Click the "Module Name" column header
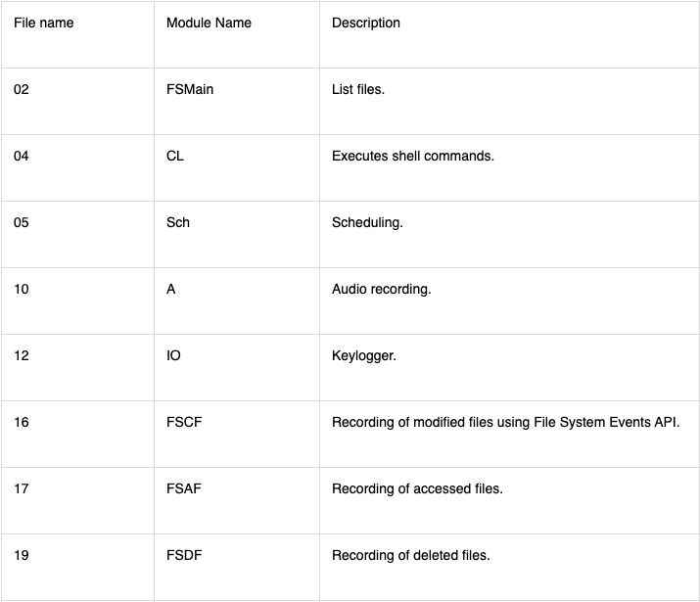 point(209,23)
